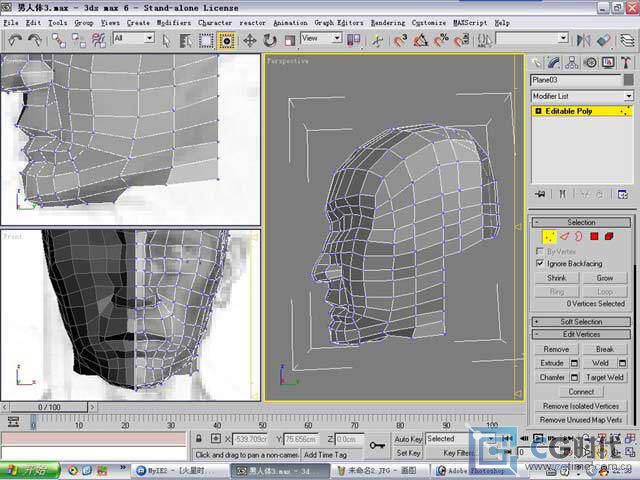Click the time slider at 0 / 100
This screenshot has width=640, height=480.
(x=49, y=407)
